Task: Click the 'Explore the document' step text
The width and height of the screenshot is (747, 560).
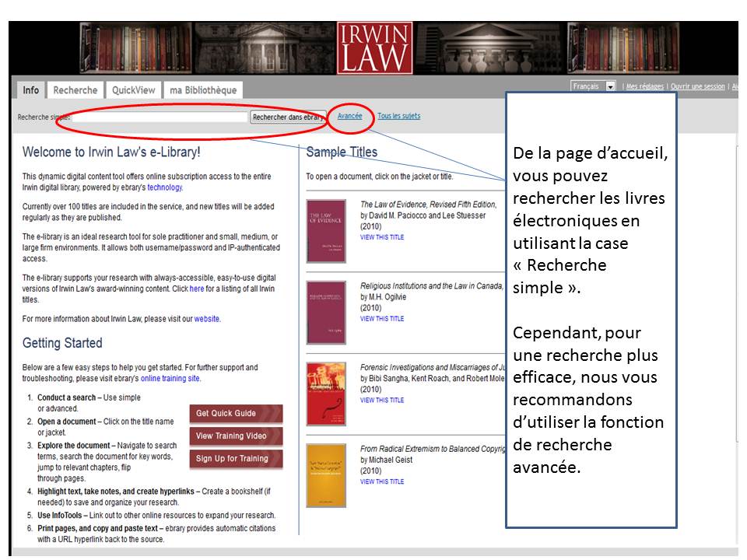Action: pyautogui.click(x=74, y=445)
